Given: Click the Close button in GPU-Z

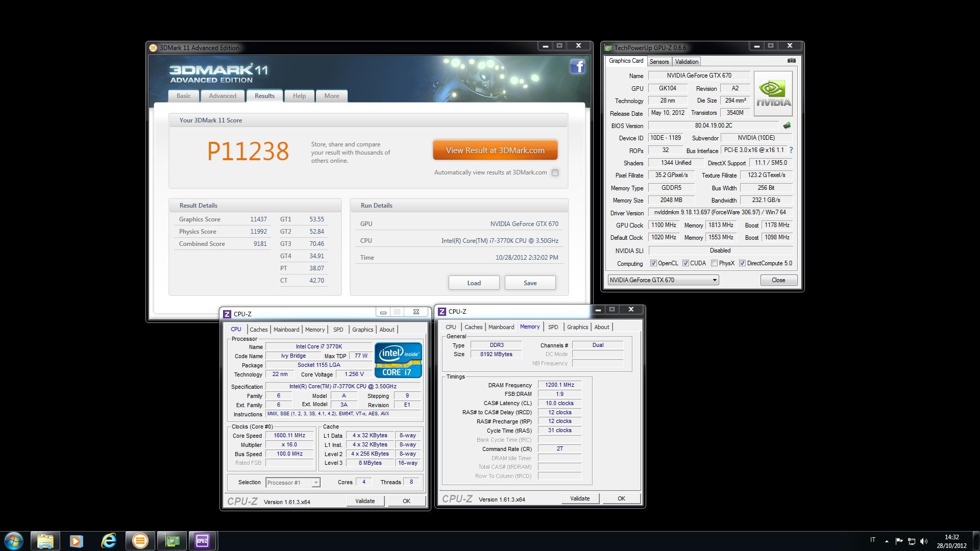Looking at the screenshot, I should click(x=778, y=280).
